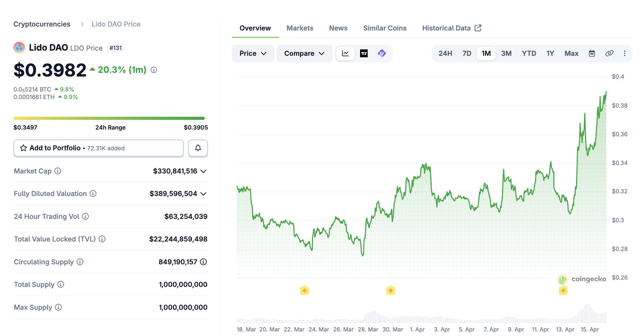Go to Cryptocurrencies breadcrumb link
The width and height of the screenshot is (644, 336).
point(42,24)
